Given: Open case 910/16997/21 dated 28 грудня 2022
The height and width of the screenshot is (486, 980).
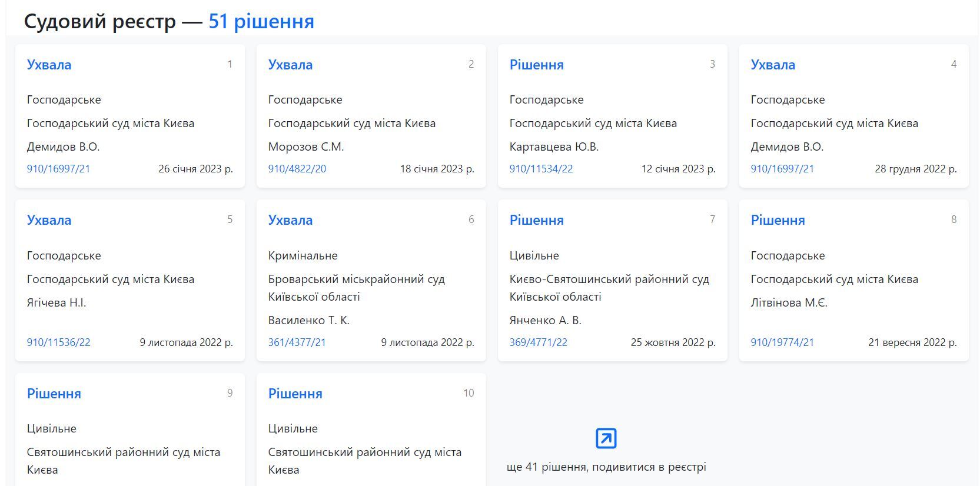Looking at the screenshot, I should (x=782, y=169).
